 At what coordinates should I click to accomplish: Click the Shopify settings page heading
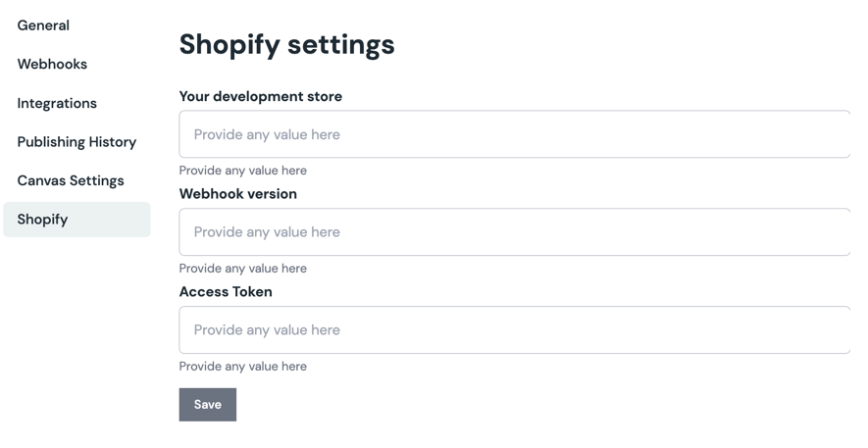point(286,44)
